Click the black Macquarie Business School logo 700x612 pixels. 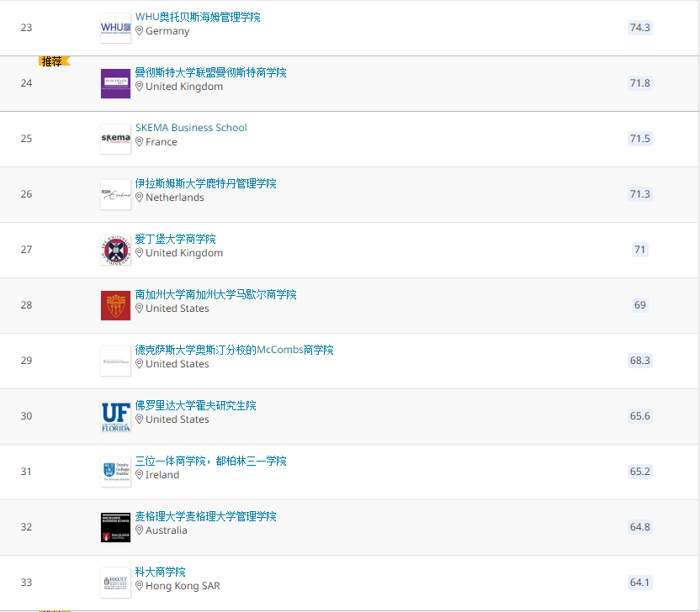115,527
